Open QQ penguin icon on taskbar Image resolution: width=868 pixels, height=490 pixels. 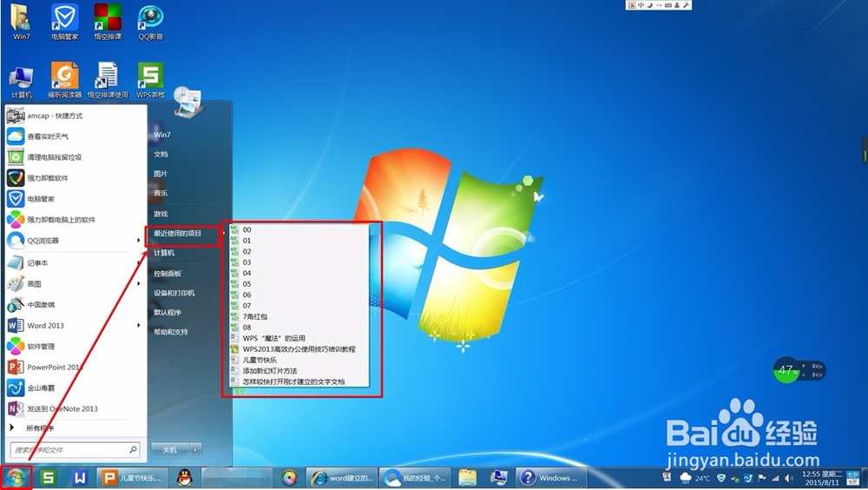pyautogui.click(x=184, y=477)
